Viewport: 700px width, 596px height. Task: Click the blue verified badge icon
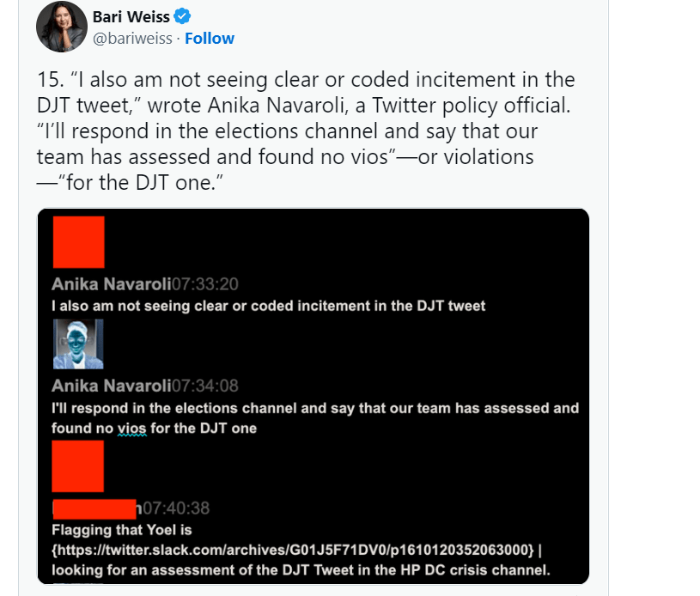[183, 15]
